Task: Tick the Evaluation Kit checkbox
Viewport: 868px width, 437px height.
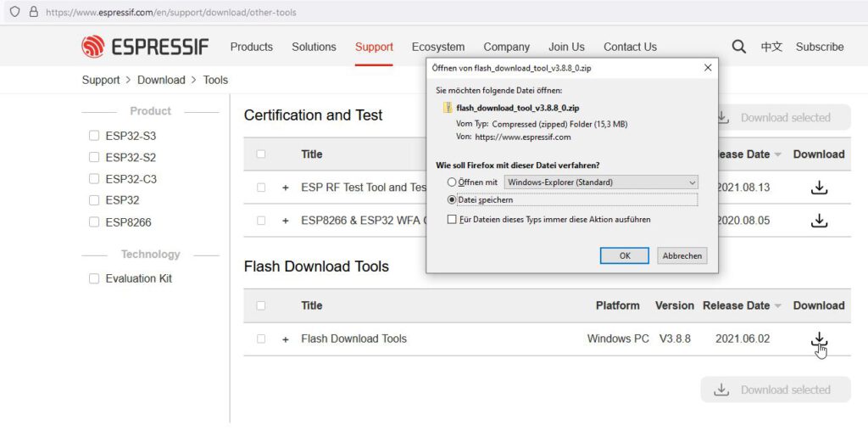Action: (x=94, y=278)
